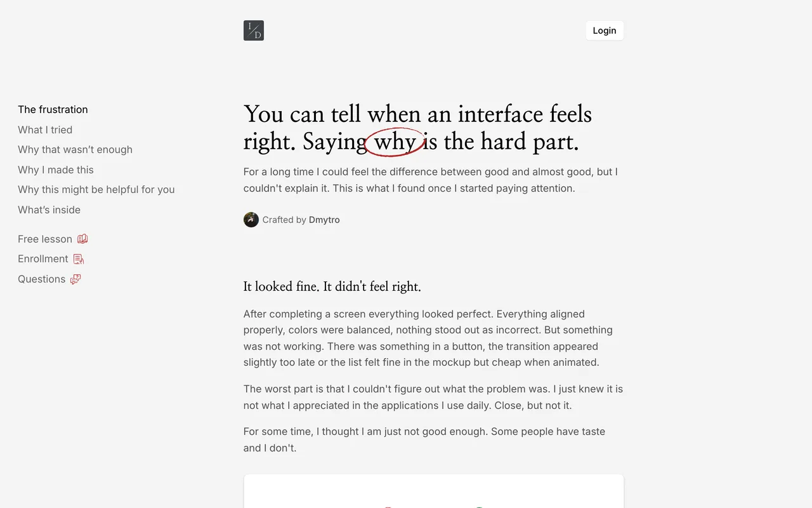Jump to What I tried section
The height and width of the screenshot is (508, 812).
(x=45, y=130)
